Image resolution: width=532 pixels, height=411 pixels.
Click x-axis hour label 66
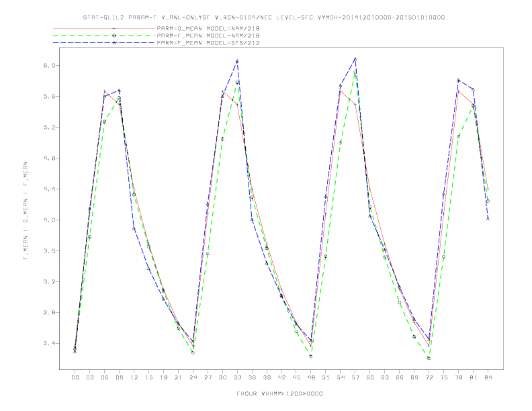[400, 377]
